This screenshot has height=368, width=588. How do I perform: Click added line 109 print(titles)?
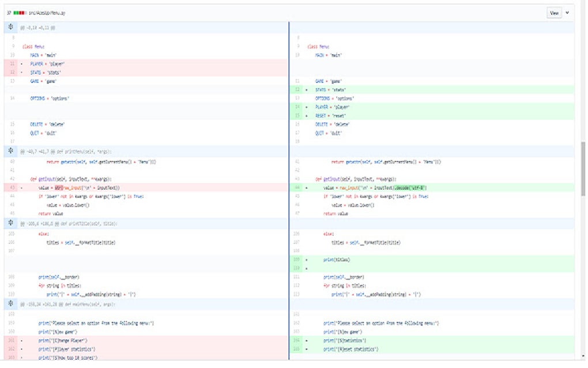point(337,260)
